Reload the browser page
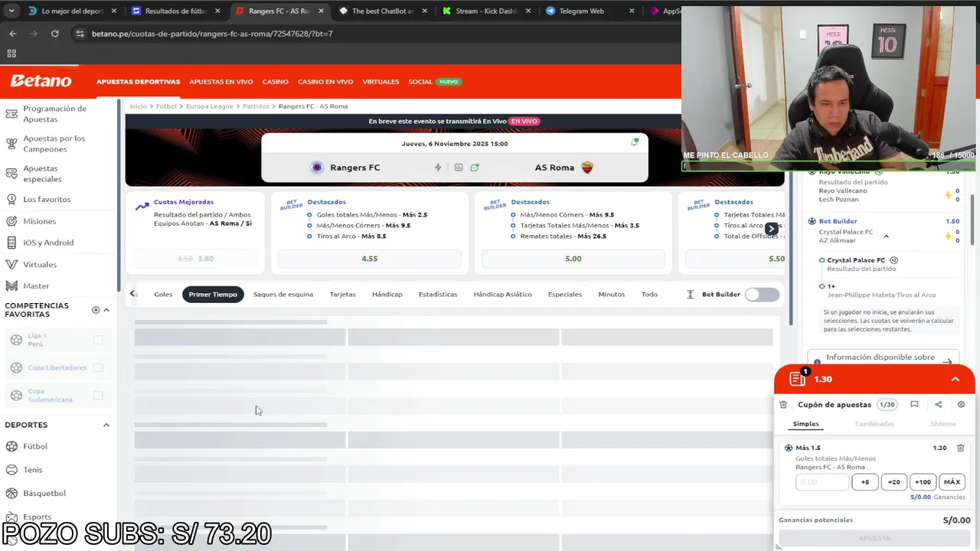Screen dimensions: 980x551 click(x=54, y=34)
